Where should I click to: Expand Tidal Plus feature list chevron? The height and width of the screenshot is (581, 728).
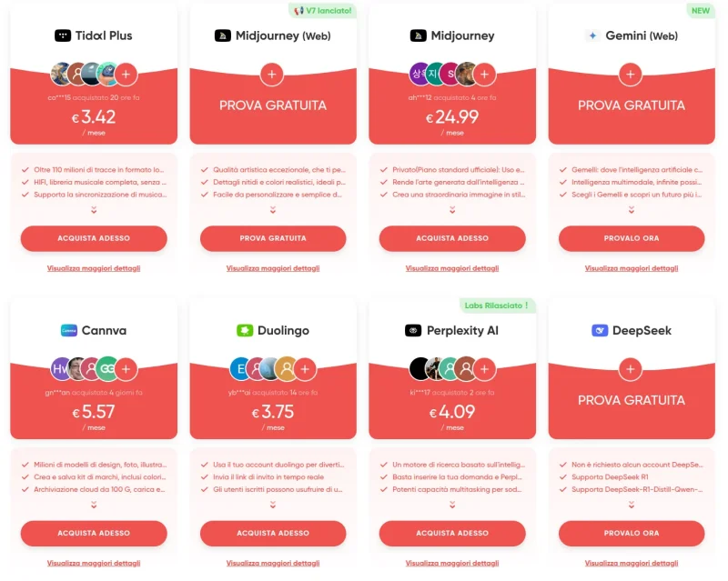(x=94, y=210)
